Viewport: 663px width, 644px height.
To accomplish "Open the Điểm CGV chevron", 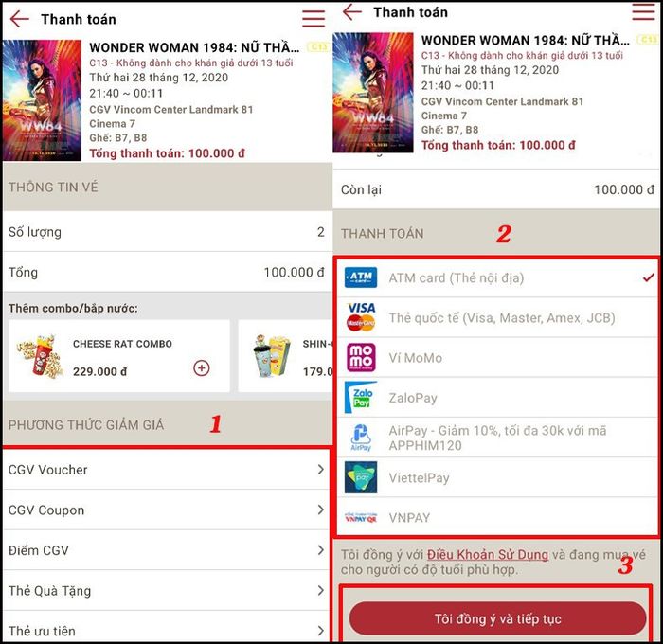I will tap(321, 550).
